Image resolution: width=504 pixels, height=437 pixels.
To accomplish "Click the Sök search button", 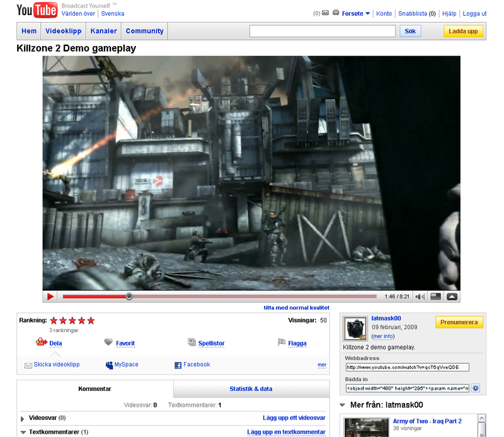I will (410, 32).
